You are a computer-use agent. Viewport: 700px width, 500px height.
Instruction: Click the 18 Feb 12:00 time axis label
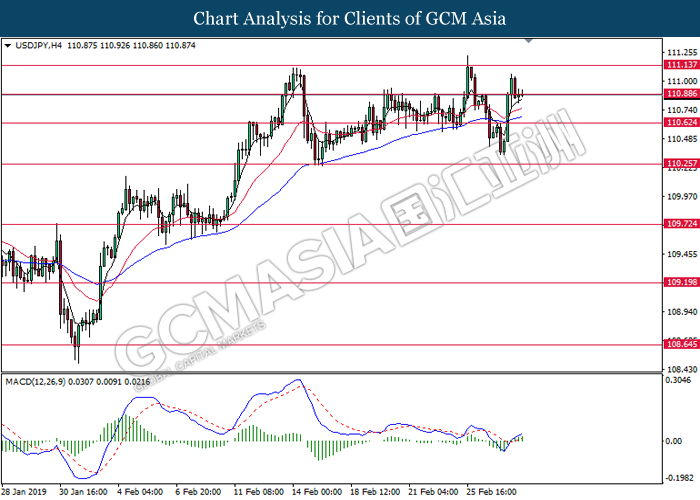(375, 492)
